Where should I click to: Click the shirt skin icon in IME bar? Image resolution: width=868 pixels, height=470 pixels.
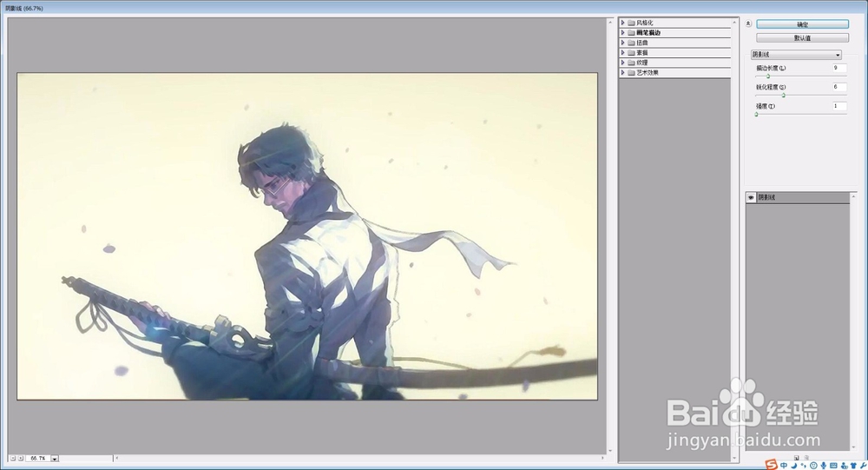click(x=853, y=466)
